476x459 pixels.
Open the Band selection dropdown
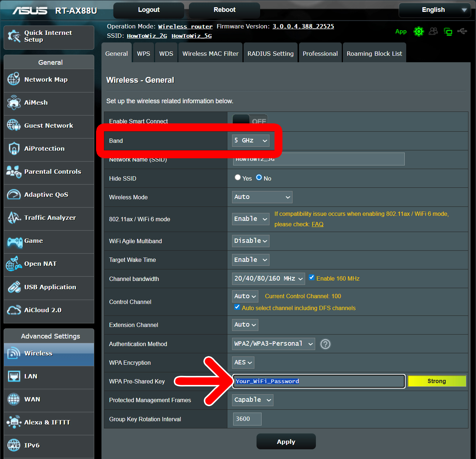[x=250, y=140]
